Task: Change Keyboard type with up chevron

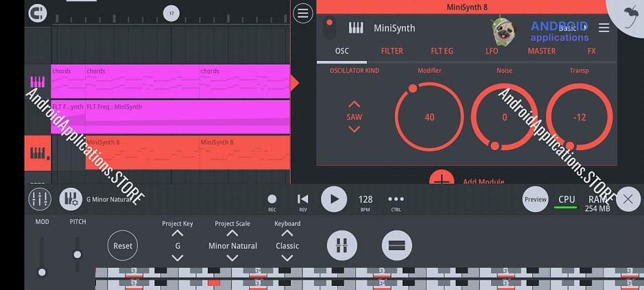Action: 287,233
